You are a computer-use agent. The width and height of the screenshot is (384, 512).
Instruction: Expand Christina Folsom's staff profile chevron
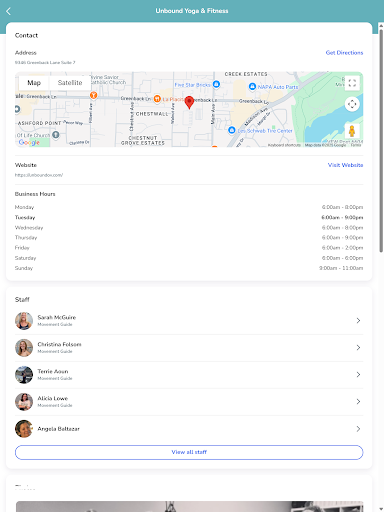point(358,347)
